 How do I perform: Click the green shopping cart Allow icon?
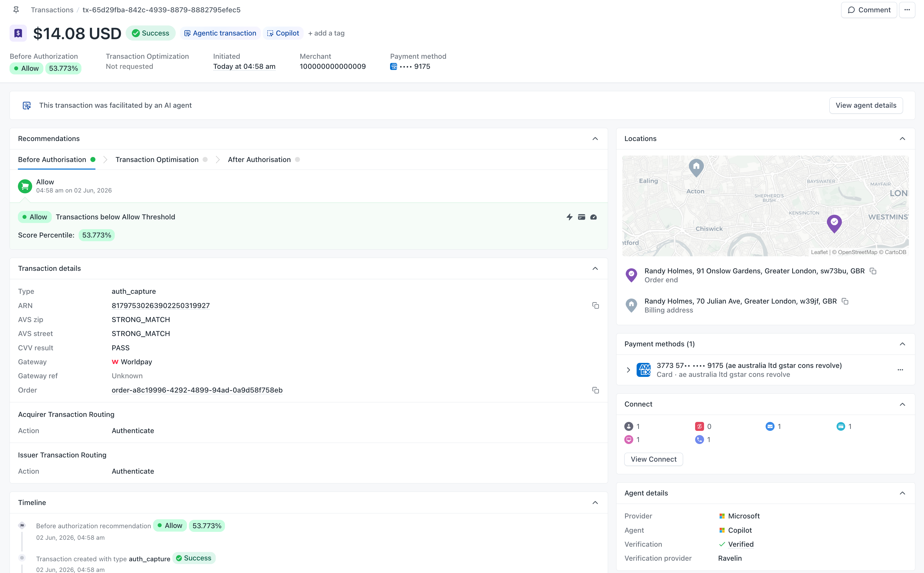[25, 186]
